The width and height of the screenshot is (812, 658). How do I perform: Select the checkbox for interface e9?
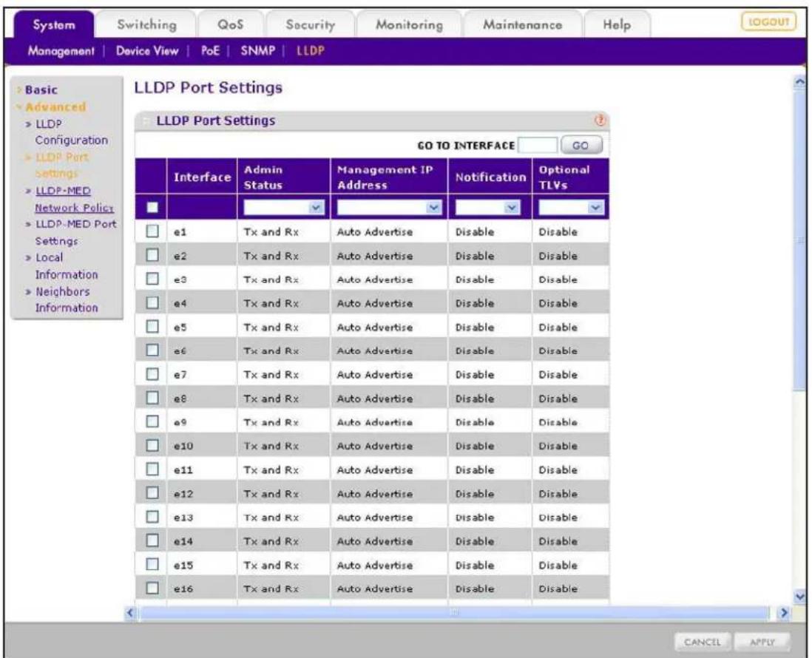[152, 421]
